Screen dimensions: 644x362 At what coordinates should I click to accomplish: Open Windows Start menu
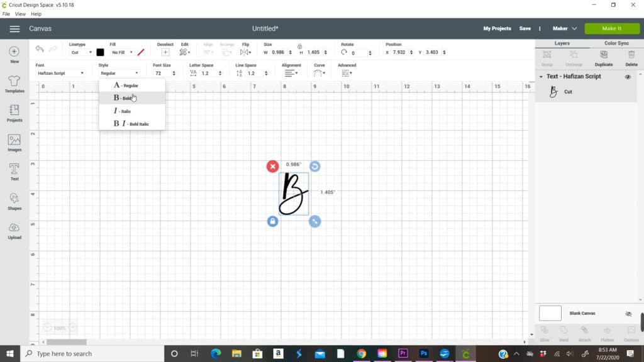[10, 353]
